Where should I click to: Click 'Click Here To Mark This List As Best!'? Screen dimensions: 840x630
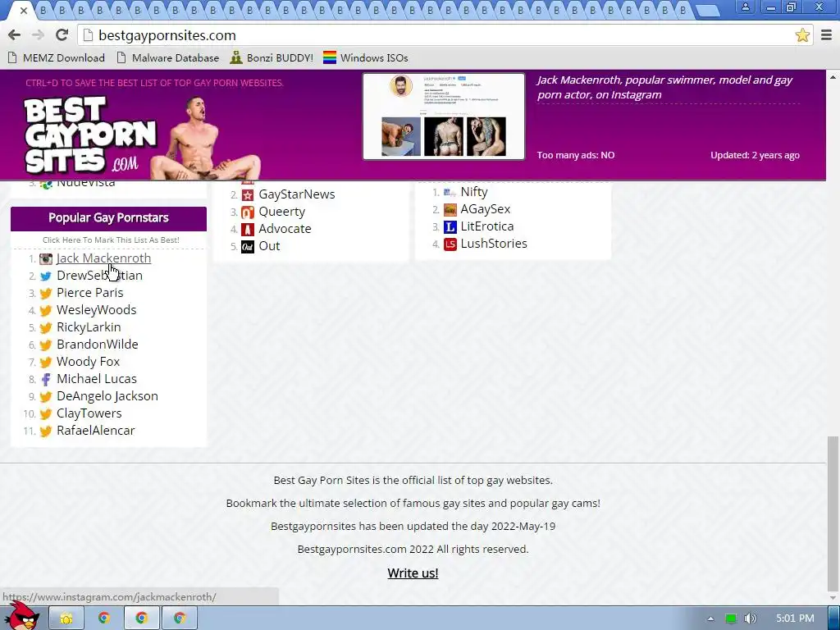(111, 240)
